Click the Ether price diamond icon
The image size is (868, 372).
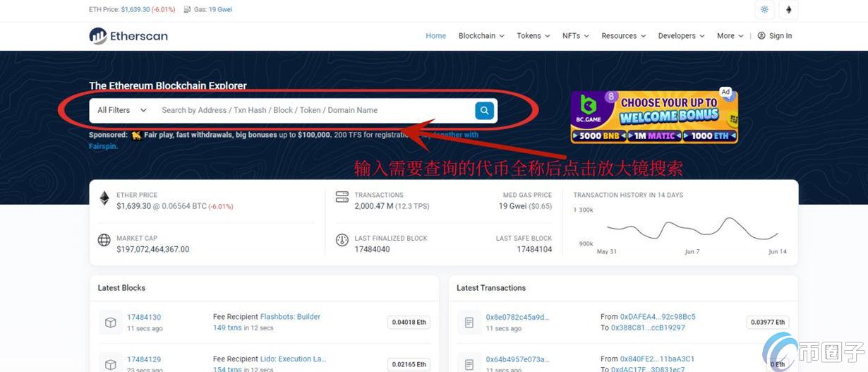click(x=104, y=198)
